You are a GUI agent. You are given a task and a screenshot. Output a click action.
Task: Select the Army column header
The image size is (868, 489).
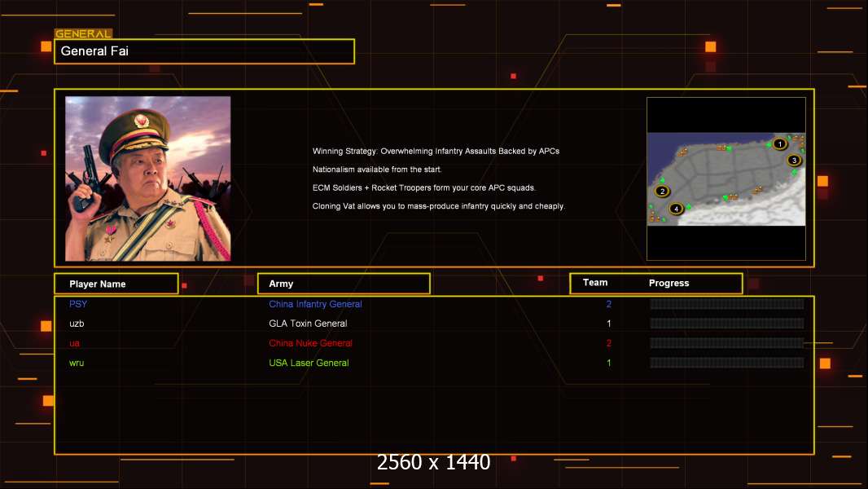(x=344, y=284)
